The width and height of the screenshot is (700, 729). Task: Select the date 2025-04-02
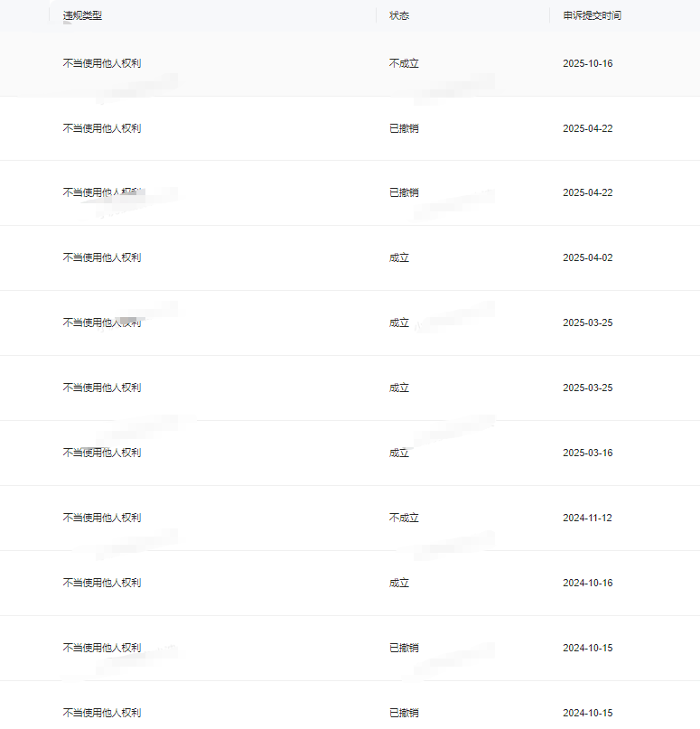[x=587, y=257]
